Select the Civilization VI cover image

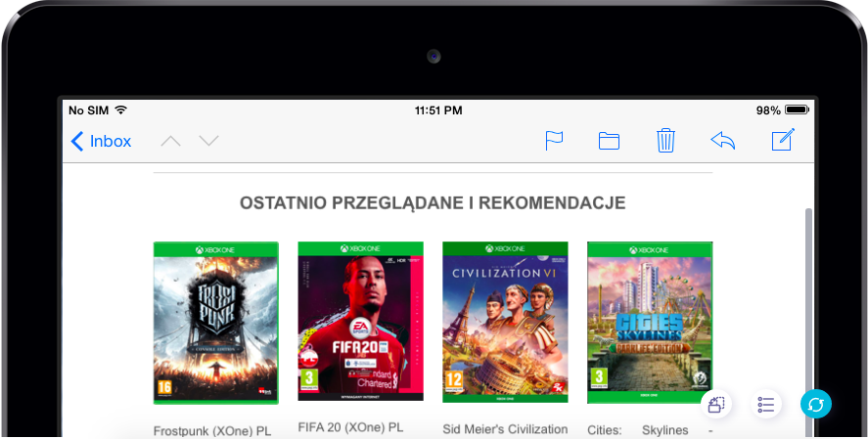(x=505, y=322)
